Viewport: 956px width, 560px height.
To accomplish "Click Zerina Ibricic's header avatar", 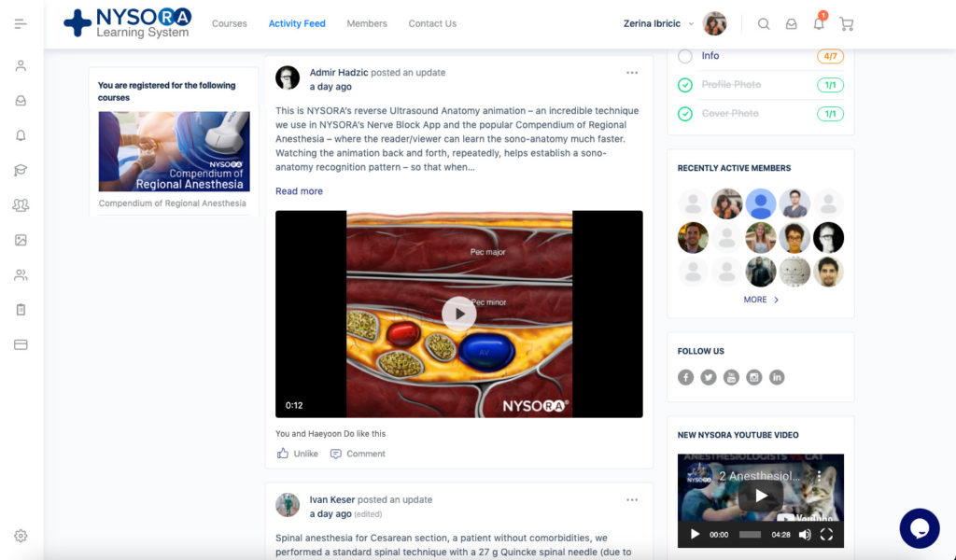I will point(714,23).
